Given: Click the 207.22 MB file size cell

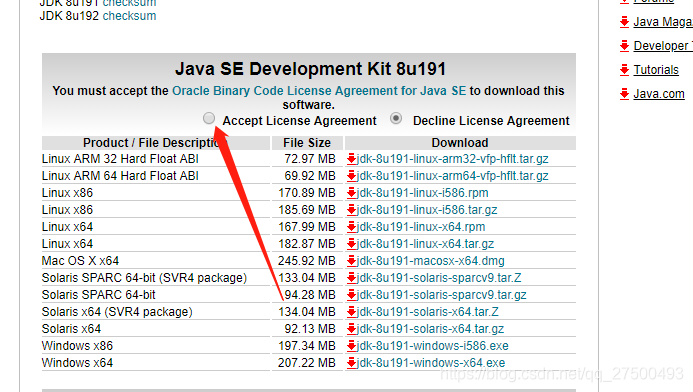Looking at the screenshot, I should tap(307, 363).
